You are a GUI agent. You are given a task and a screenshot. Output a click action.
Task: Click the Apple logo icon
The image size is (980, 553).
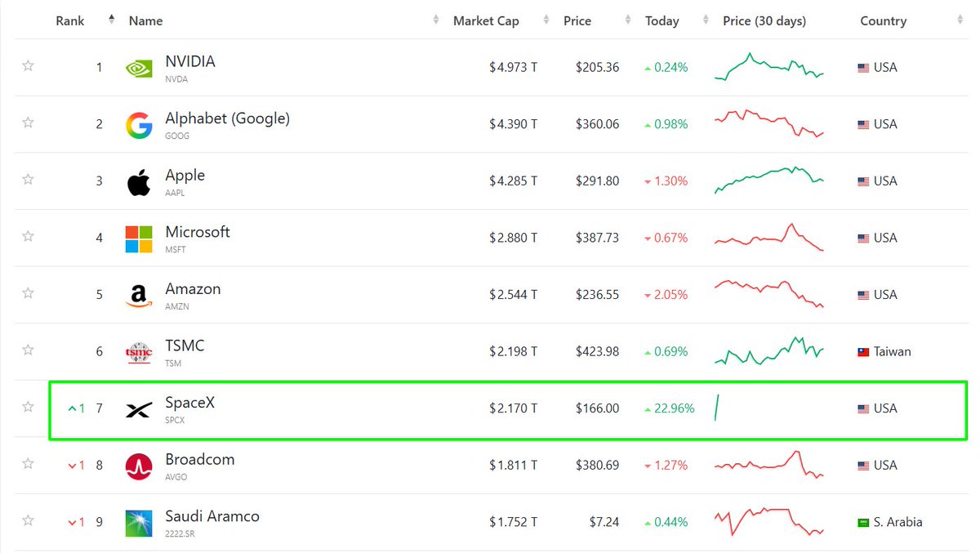coord(138,182)
